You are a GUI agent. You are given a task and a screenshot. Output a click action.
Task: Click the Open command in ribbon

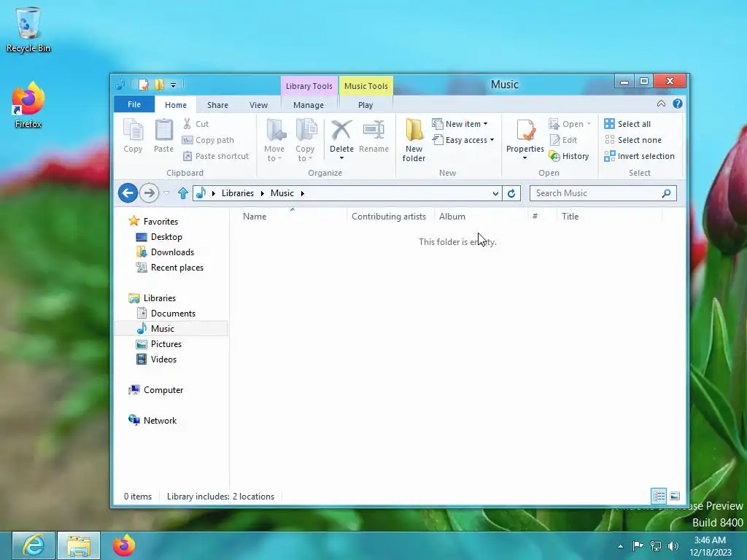570,124
